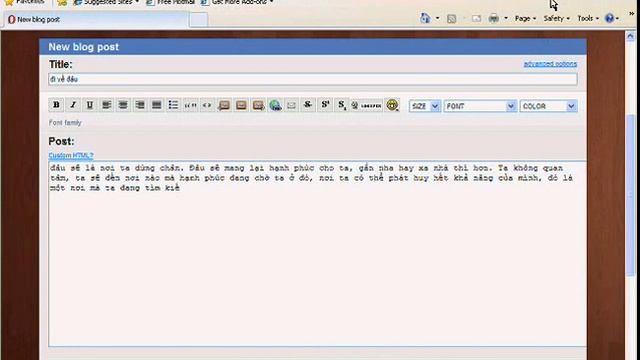Screen dimensions: 640x360
Task: Click inside the Post text area
Action: [x=318, y=254]
